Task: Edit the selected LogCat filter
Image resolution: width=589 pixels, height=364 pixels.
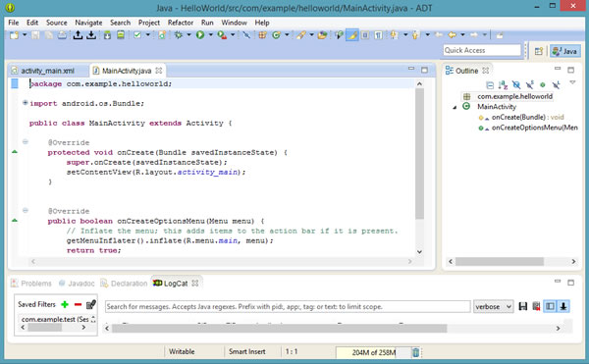Action: (91, 304)
